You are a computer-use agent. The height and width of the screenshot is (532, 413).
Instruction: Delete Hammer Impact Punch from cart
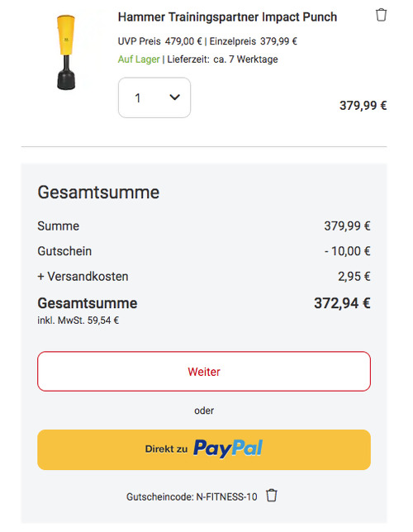coord(381,15)
